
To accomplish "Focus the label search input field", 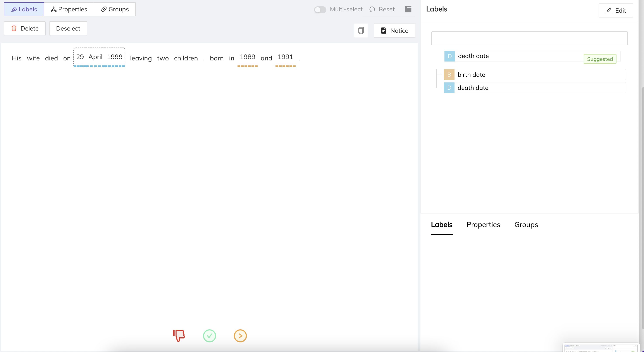I will 529,38.
